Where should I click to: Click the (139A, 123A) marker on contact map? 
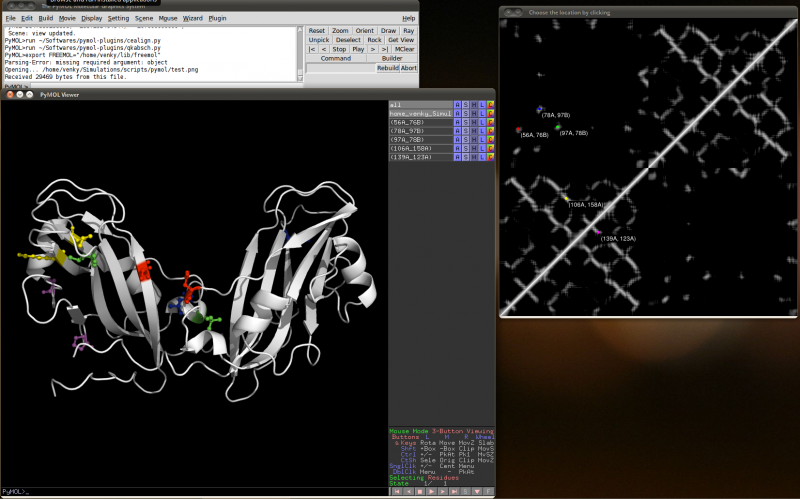(599, 231)
